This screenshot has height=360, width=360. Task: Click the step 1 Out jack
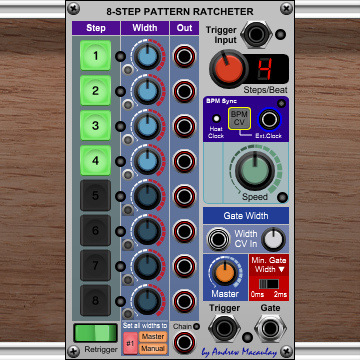[x=184, y=56]
